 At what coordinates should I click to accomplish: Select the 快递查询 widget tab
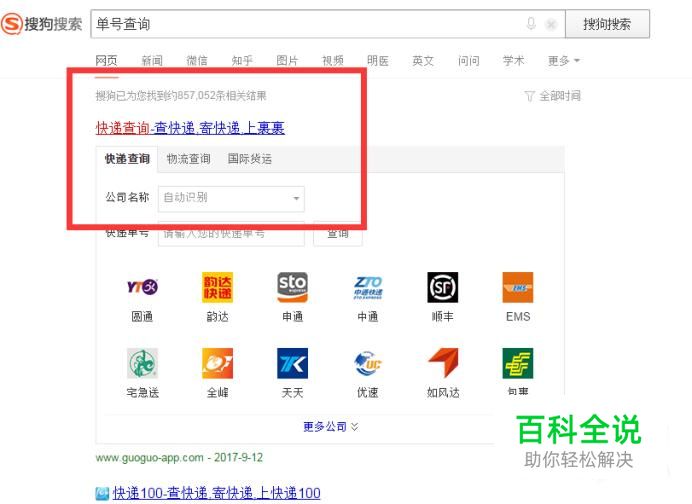click(x=127, y=159)
